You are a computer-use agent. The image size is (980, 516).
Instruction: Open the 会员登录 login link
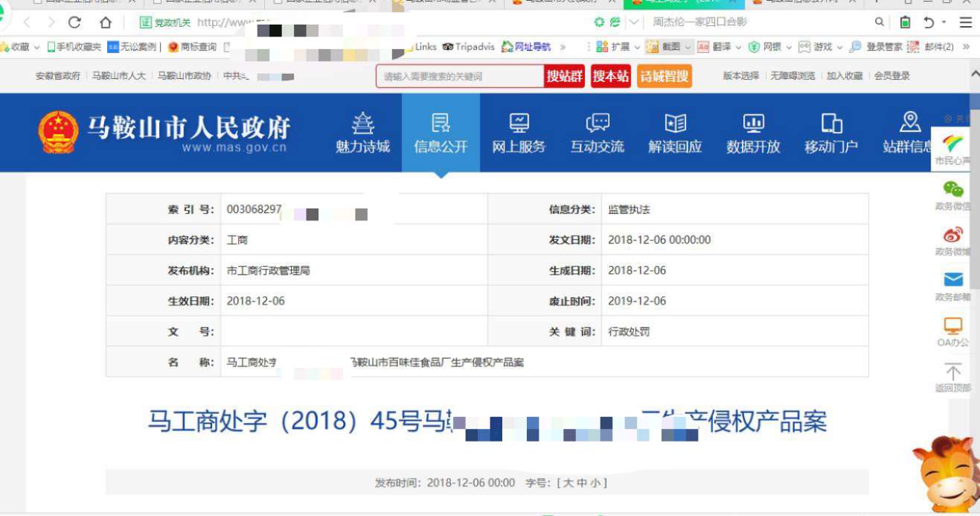point(893,74)
